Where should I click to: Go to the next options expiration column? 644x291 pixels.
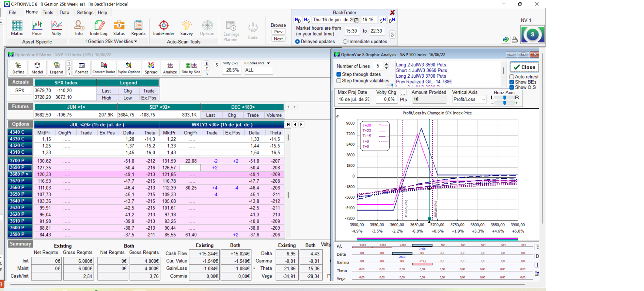[302, 124]
